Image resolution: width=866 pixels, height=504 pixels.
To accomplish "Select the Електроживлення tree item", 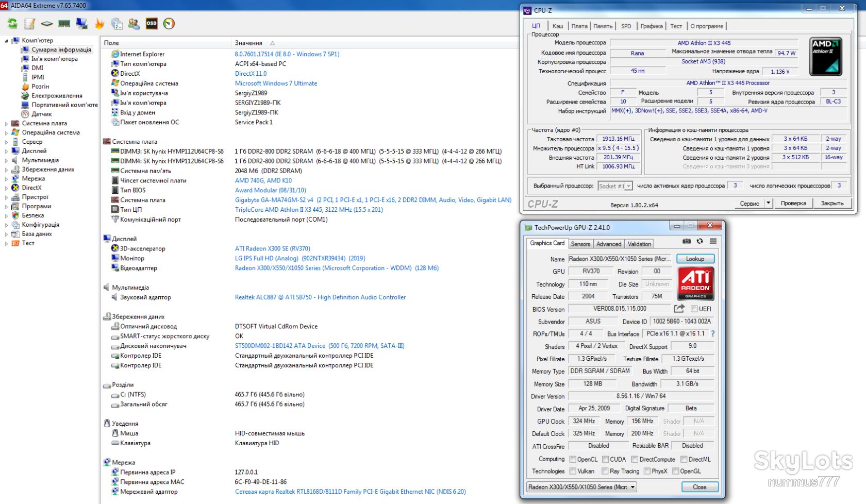I will (57, 96).
